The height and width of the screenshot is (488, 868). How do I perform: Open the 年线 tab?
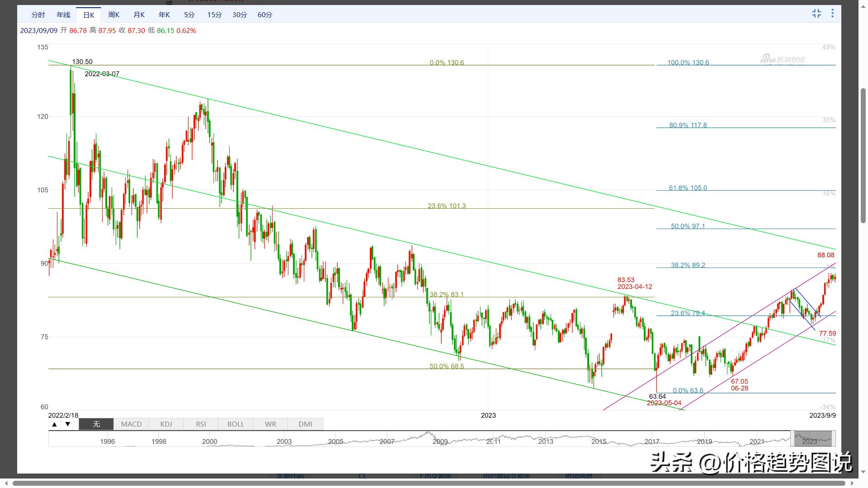(63, 15)
